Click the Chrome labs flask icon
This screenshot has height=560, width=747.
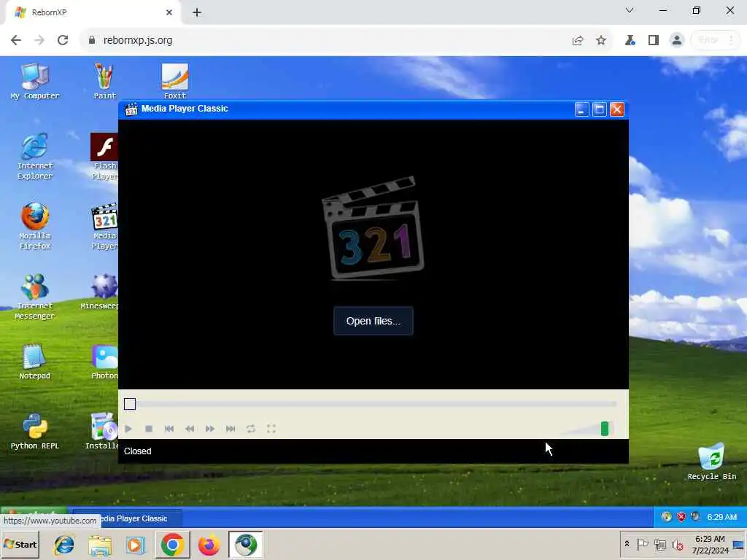pos(630,41)
